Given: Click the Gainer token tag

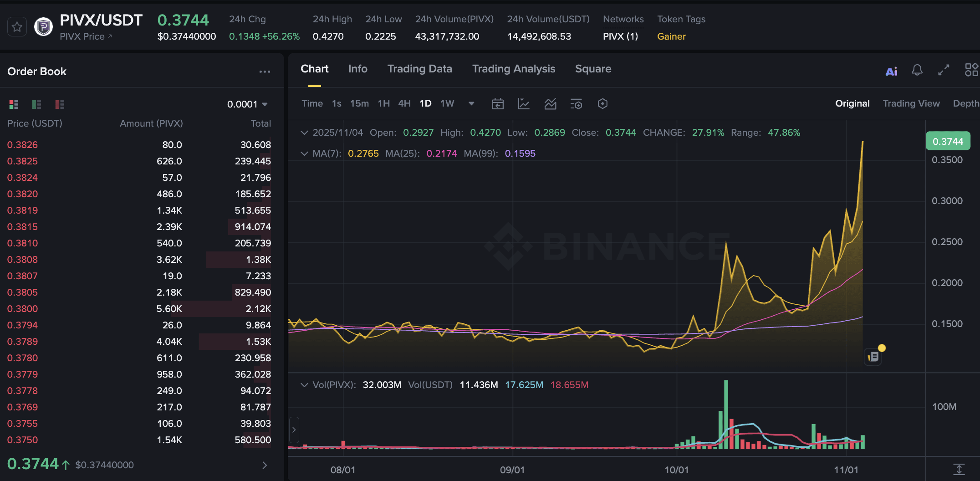Looking at the screenshot, I should pos(671,36).
